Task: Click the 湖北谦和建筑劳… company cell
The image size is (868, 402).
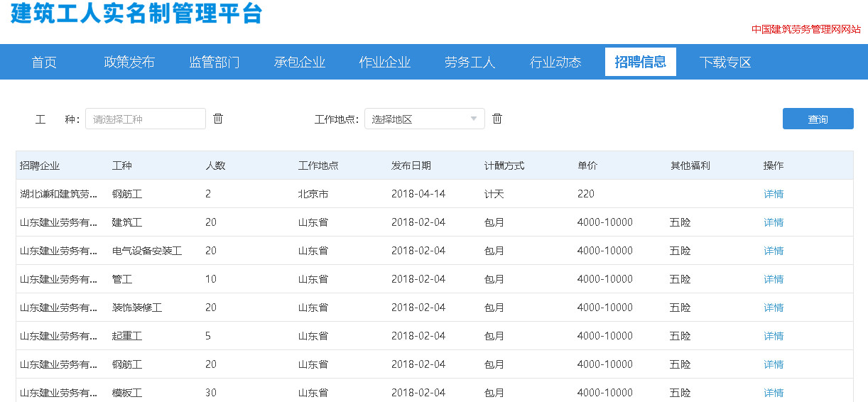Action: click(59, 194)
